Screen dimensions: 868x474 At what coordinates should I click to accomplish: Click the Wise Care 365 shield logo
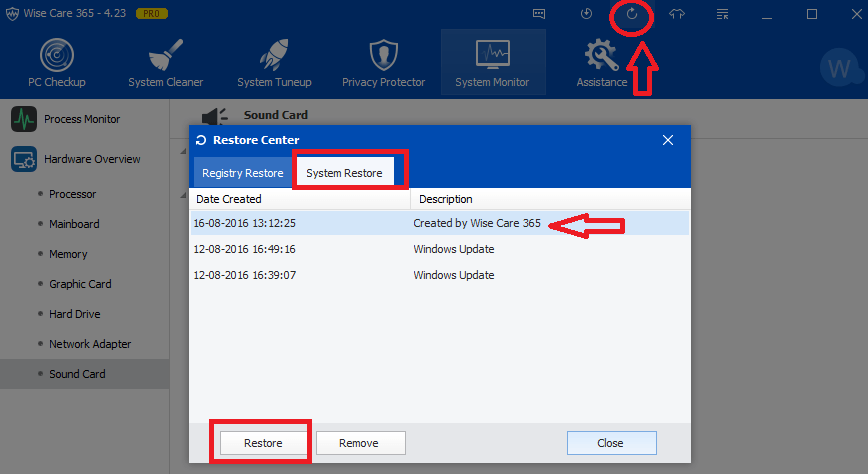[x=12, y=14]
